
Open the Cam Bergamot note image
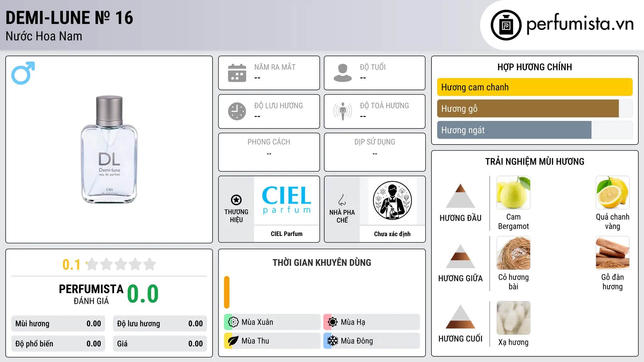[x=514, y=193]
